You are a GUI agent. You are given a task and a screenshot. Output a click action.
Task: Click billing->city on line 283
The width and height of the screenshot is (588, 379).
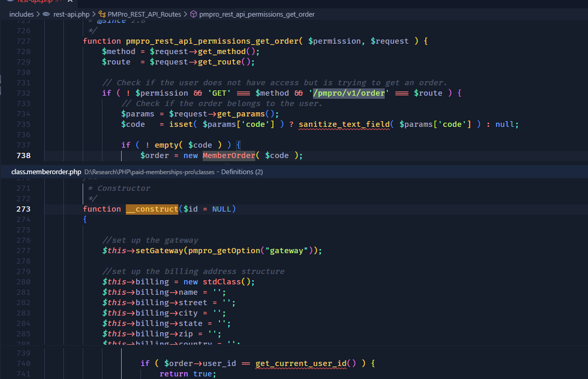166,313
